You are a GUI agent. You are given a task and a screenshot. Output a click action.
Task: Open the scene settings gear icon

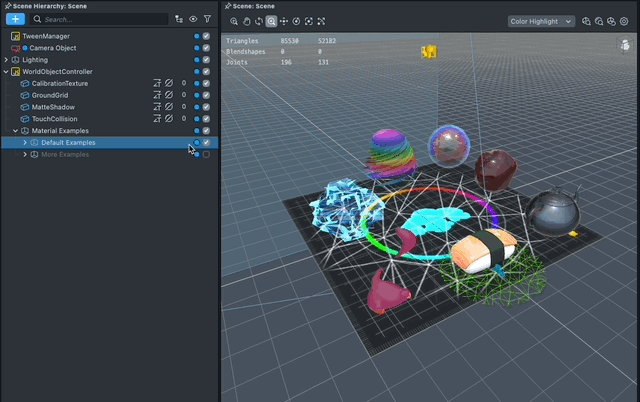[622, 21]
